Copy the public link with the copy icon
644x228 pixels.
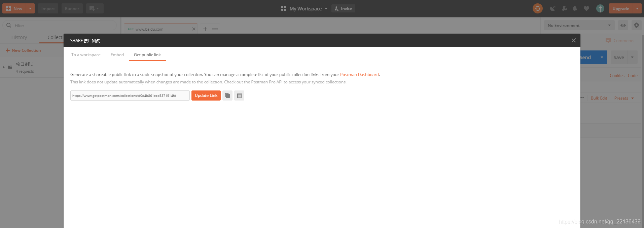tap(227, 96)
